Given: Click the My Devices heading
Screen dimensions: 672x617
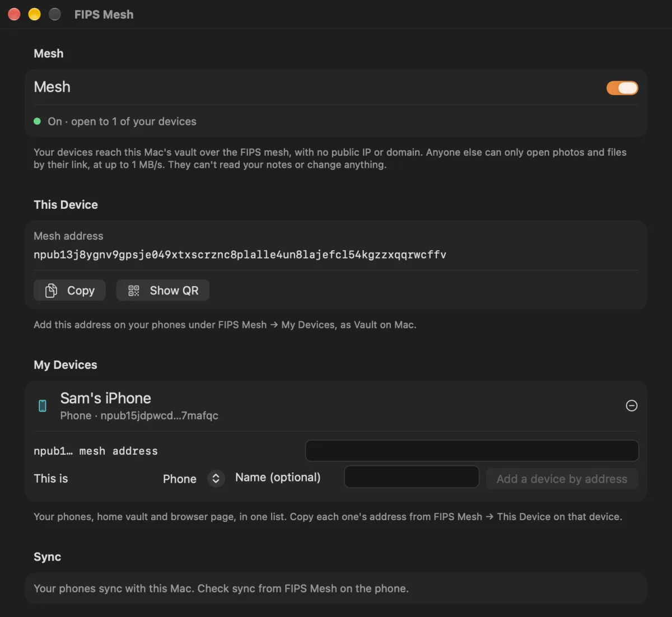Looking at the screenshot, I should (66, 365).
